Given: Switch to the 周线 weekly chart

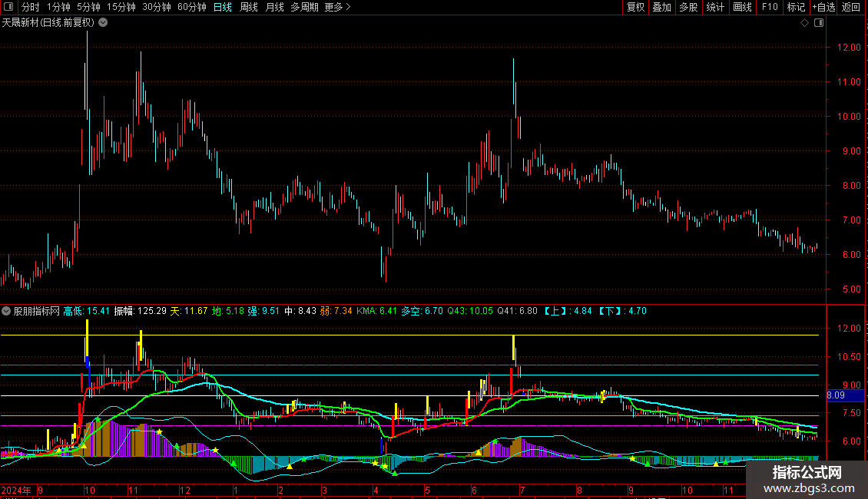Looking at the screenshot, I should (x=249, y=7).
